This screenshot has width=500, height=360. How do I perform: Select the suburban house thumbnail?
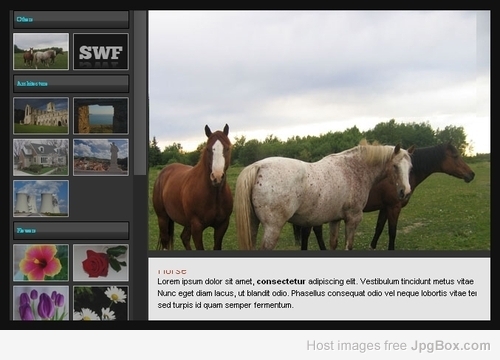[x=41, y=157]
